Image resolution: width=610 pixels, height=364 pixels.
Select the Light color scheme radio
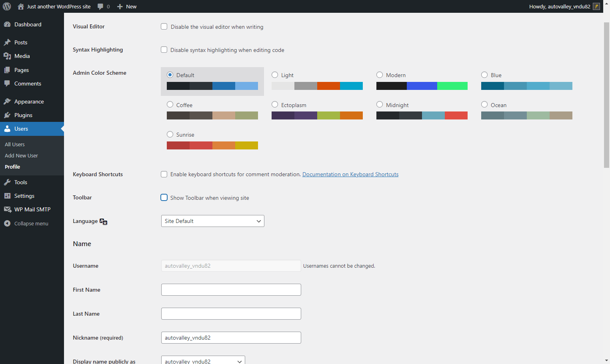tap(275, 75)
